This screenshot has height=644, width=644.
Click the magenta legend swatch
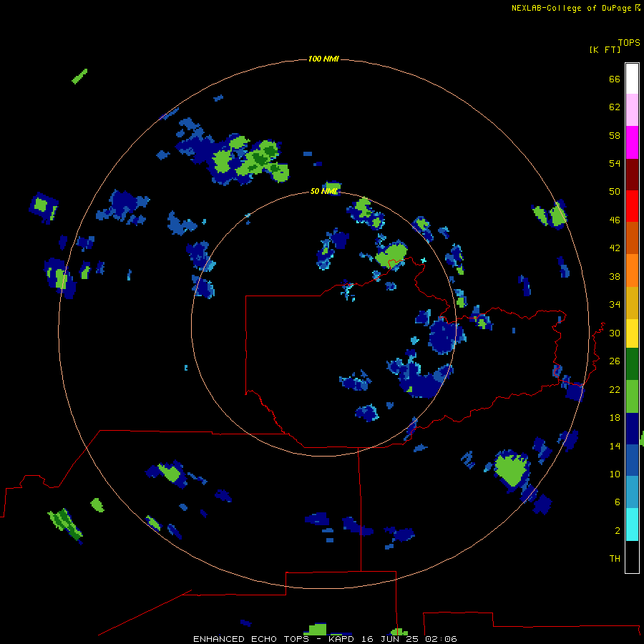(x=632, y=142)
